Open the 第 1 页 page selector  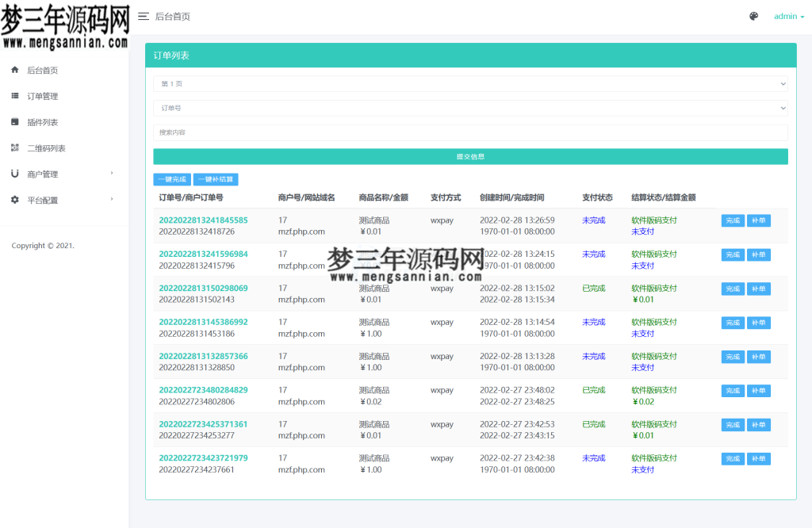(470, 83)
